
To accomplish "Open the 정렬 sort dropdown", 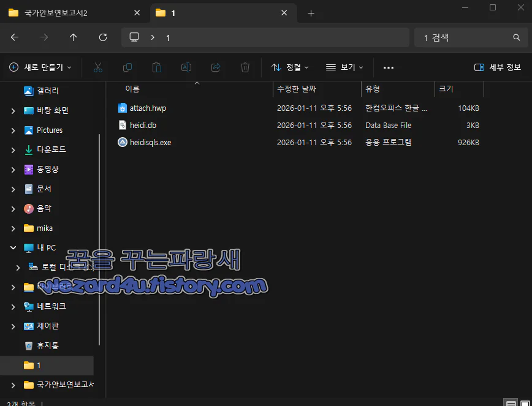I will [x=290, y=67].
